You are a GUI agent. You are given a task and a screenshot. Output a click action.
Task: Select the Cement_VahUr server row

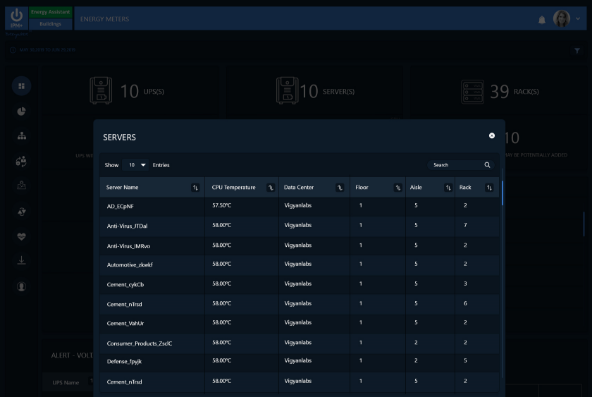(x=299, y=323)
